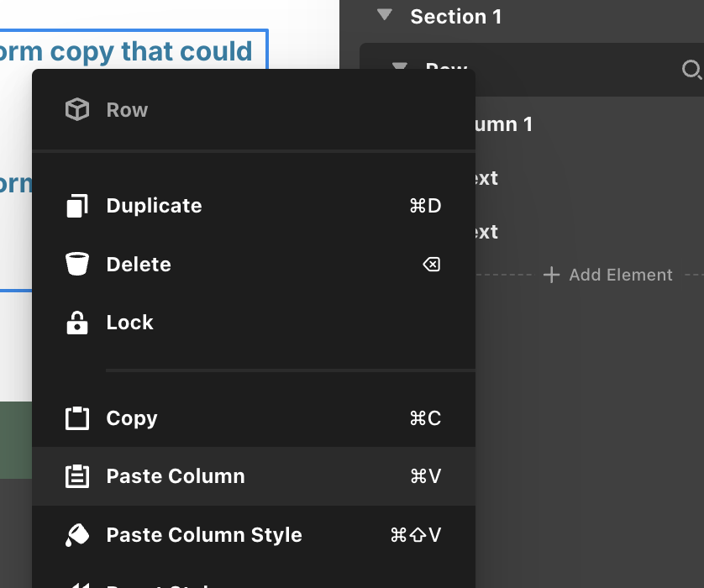Click the clipboard icon beside Copy
The width and height of the screenshot is (704, 588).
(77, 418)
